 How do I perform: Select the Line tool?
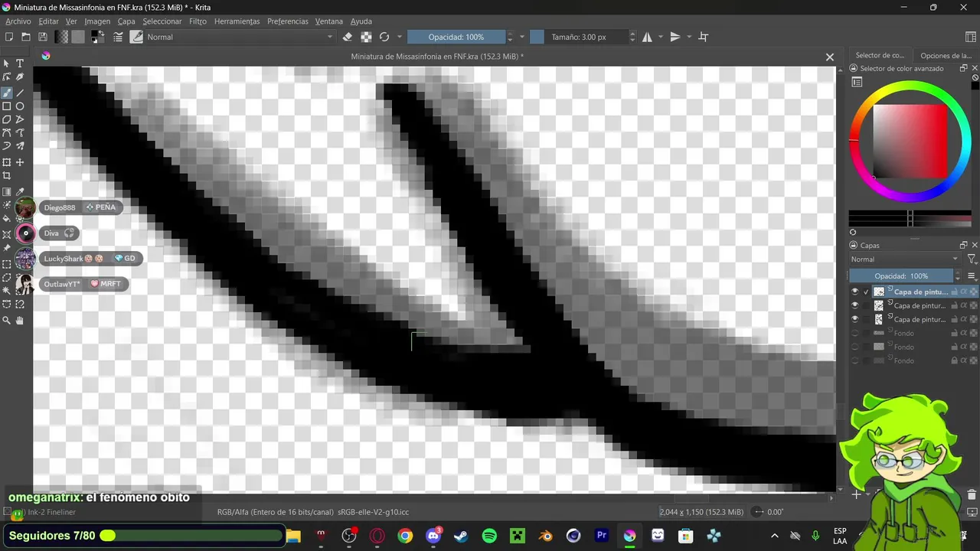click(20, 93)
